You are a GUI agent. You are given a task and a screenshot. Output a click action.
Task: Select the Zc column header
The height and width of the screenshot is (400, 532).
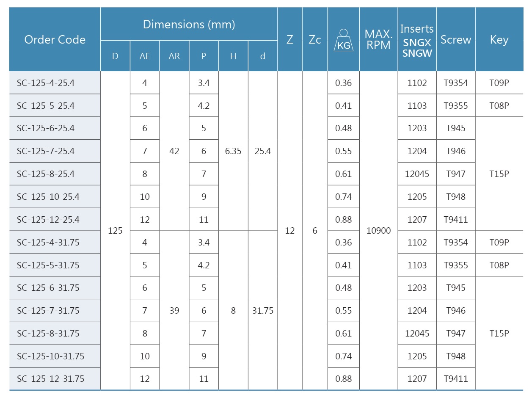coord(314,40)
